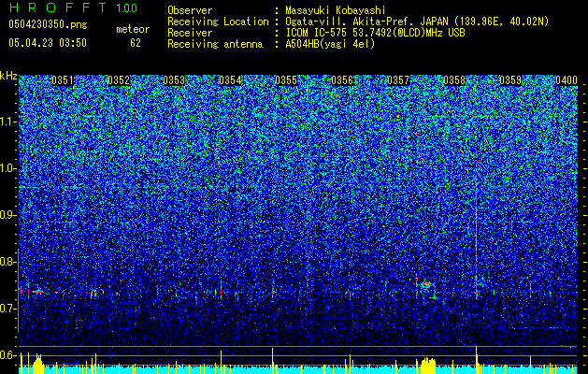
Task: Click the date stamp 05.04.23 03:50
Action: tap(48, 43)
